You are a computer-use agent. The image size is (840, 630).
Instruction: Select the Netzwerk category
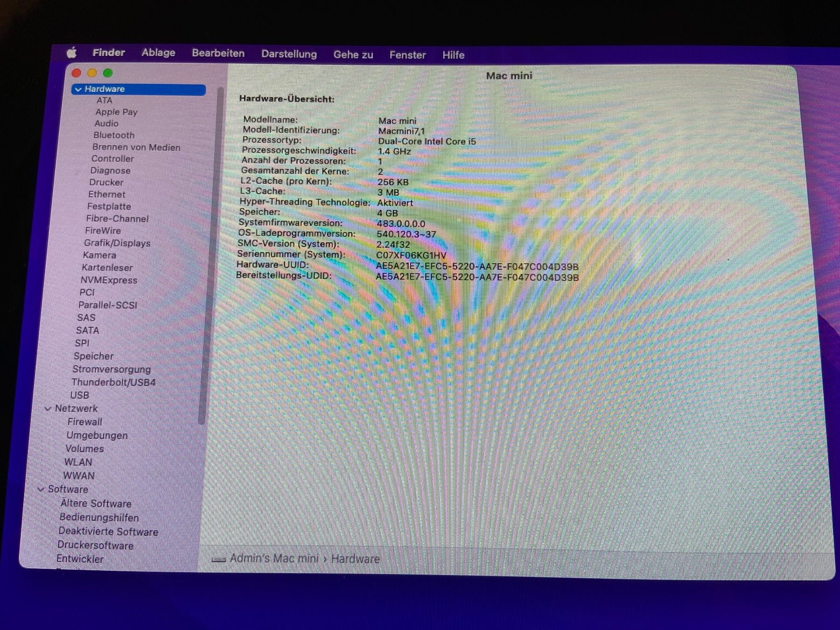pyautogui.click(x=77, y=409)
